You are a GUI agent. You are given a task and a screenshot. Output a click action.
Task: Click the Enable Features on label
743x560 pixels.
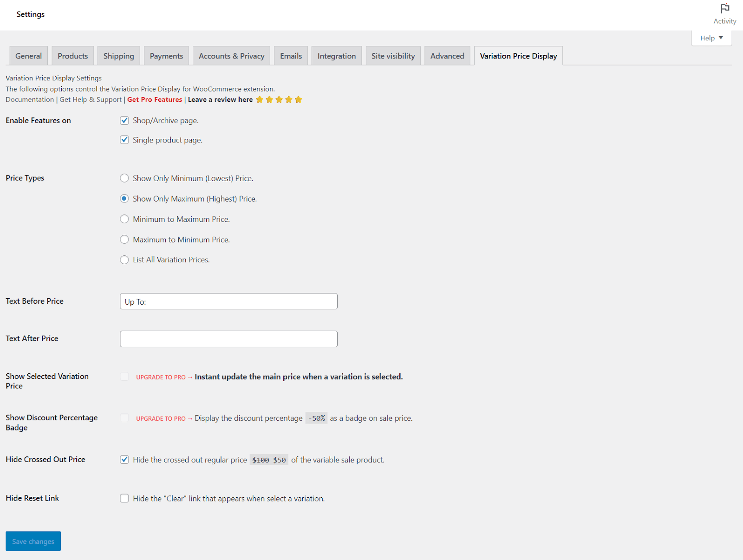tap(38, 120)
